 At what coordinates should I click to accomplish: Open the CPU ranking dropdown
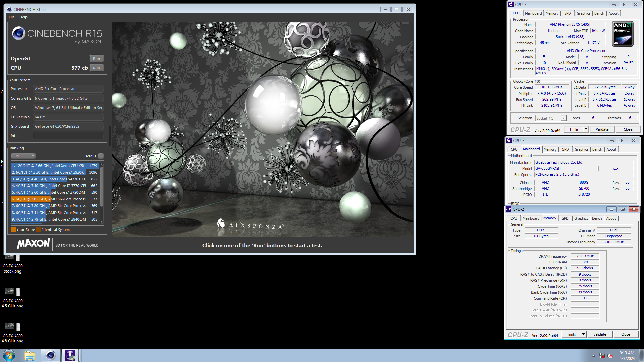(x=23, y=156)
